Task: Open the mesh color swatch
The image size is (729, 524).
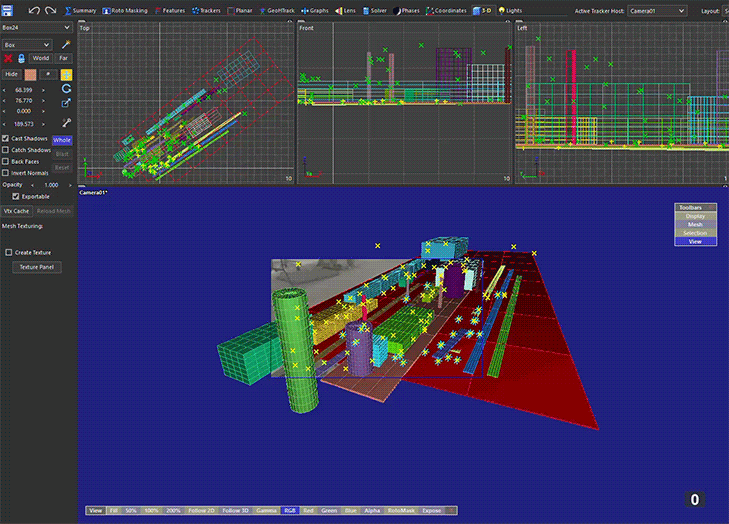Action: [31, 74]
